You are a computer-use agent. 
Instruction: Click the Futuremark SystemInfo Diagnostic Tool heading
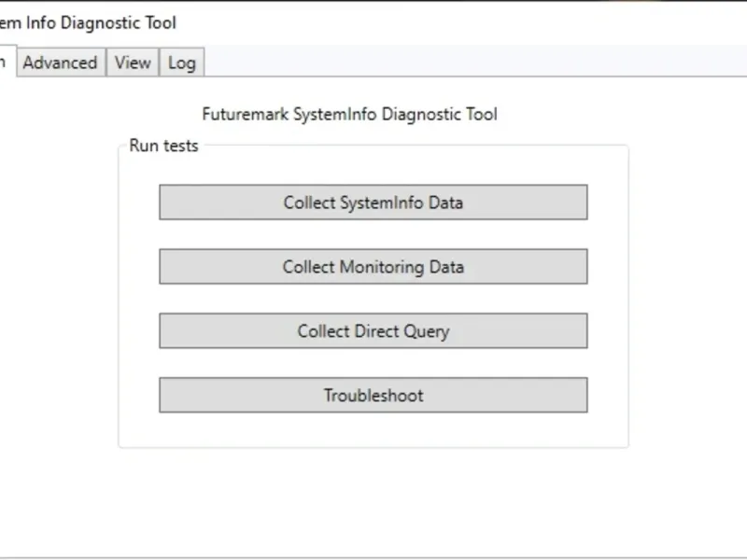pos(349,115)
